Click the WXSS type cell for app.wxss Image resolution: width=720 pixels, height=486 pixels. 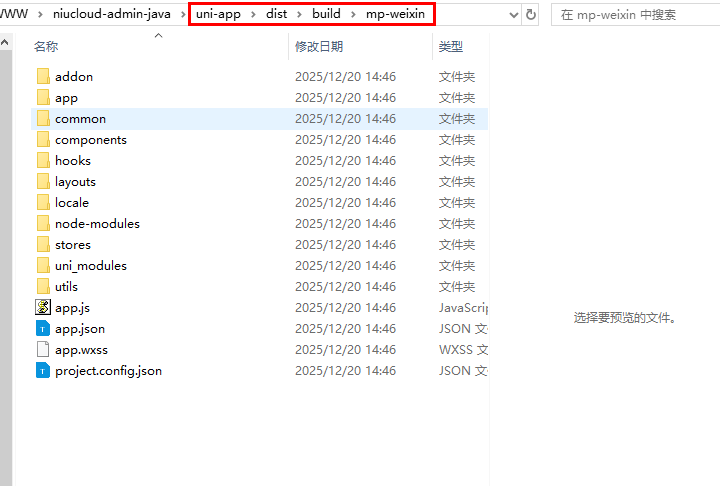click(463, 350)
